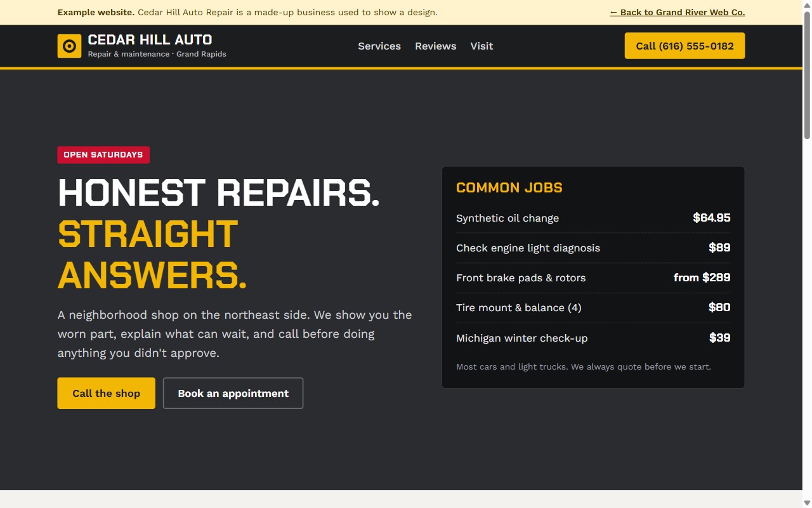Click the Cedar Hill Auto logo icon
The height and width of the screenshot is (508, 812).
69,46
